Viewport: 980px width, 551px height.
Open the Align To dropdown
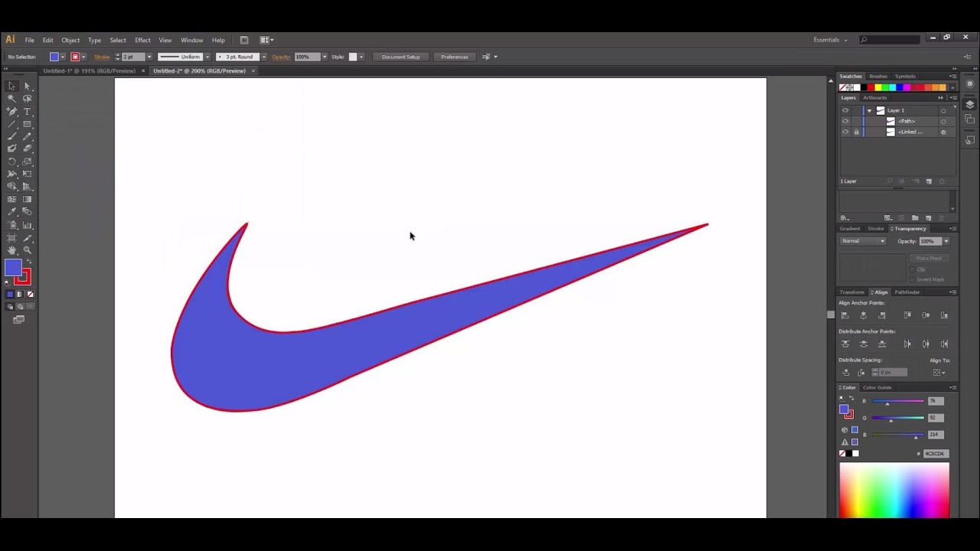(x=939, y=373)
